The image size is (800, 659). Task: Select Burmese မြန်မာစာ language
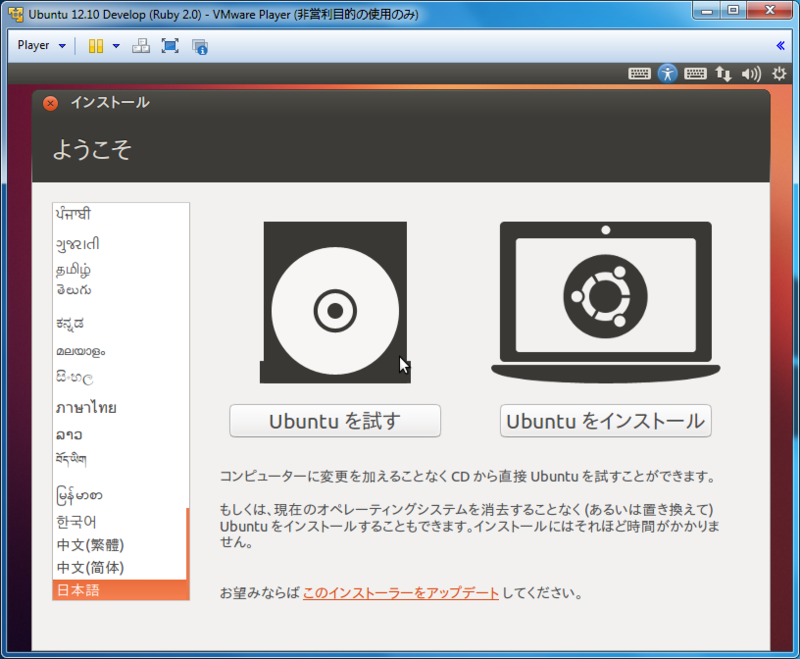(x=119, y=495)
